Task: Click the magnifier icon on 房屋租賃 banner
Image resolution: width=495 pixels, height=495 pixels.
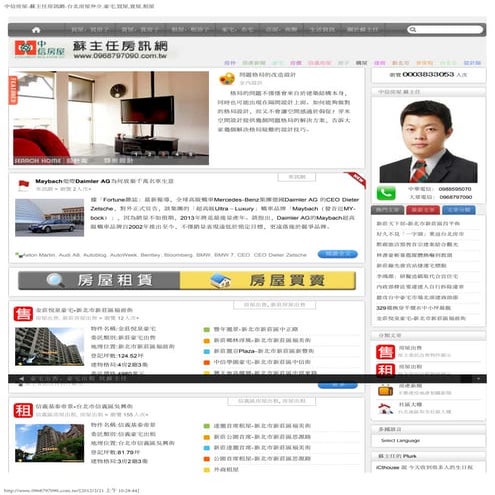Action: click(x=55, y=280)
